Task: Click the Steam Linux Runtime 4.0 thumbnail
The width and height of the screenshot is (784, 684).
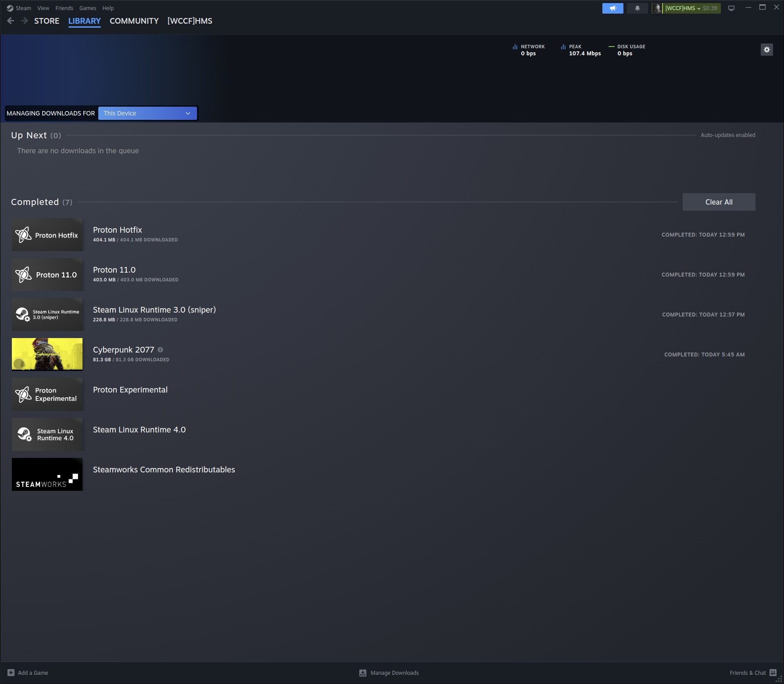Action: click(47, 435)
